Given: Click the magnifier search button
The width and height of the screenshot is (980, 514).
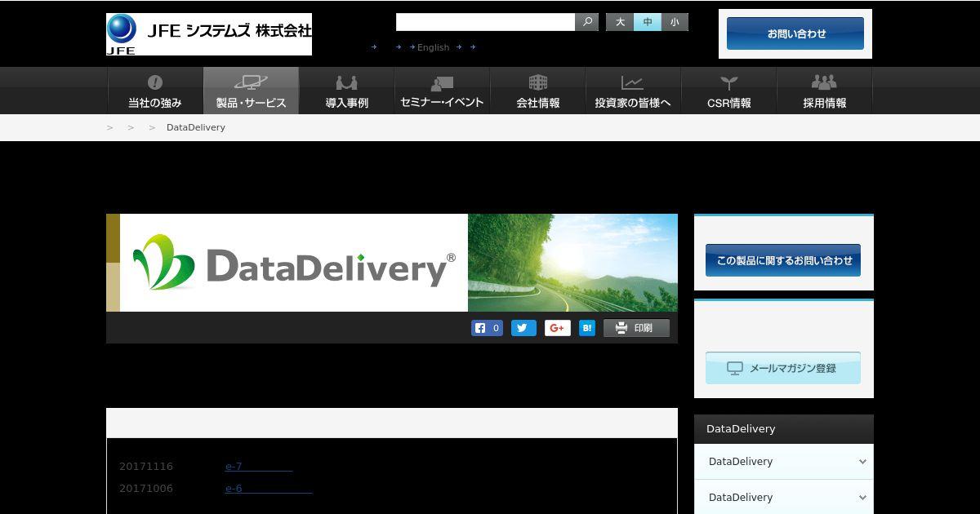Looking at the screenshot, I should pos(587,22).
